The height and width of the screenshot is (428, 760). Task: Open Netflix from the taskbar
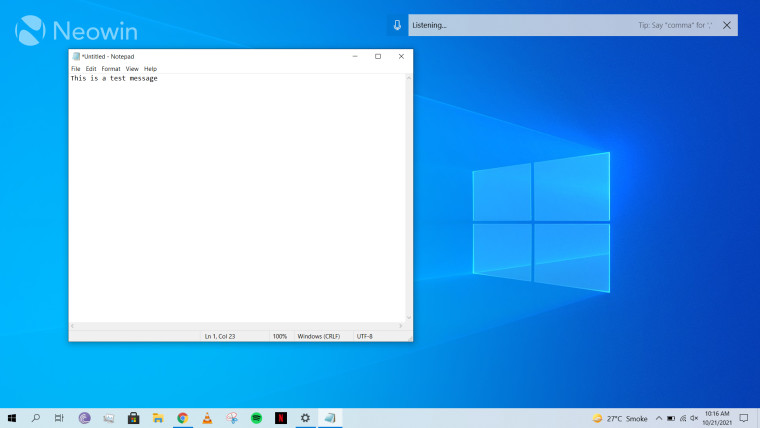[x=281, y=418]
